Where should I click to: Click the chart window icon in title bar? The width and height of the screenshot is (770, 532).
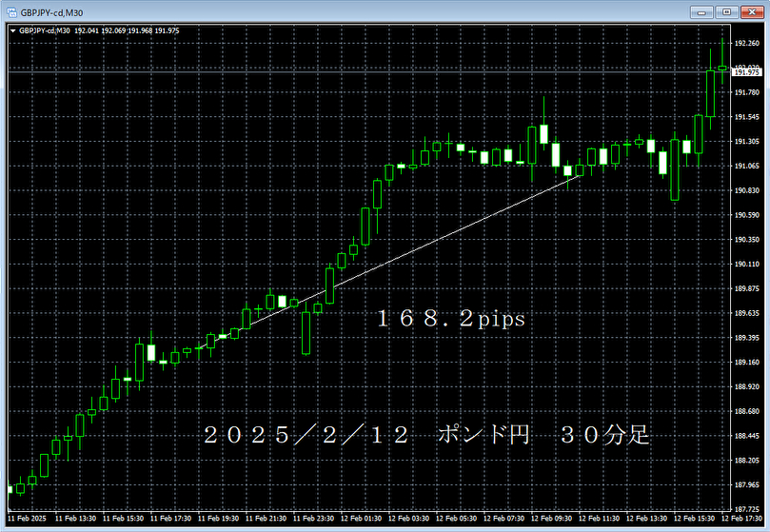11,11
